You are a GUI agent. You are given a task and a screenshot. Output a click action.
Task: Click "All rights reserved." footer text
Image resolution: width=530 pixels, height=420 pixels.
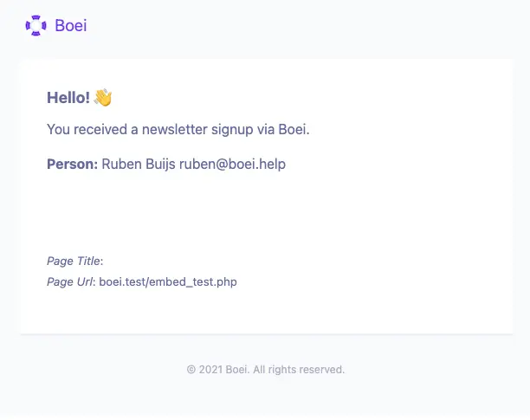[x=299, y=370]
